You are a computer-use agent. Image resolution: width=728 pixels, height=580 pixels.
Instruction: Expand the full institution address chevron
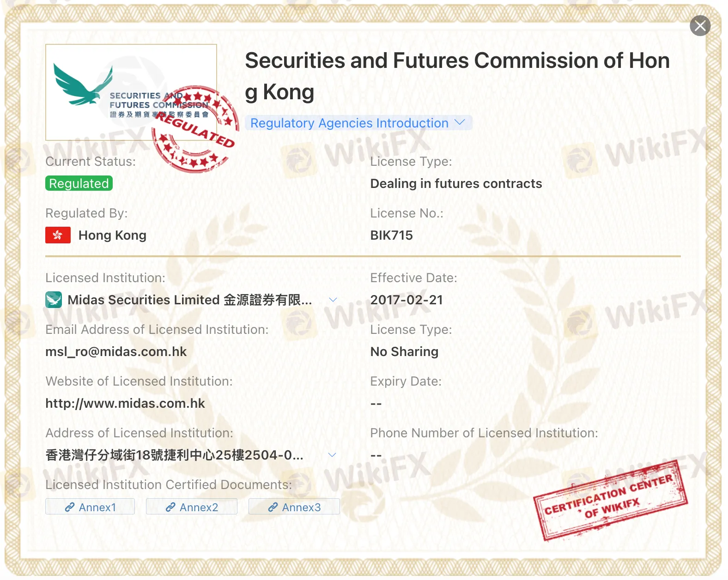coord(332,455)
